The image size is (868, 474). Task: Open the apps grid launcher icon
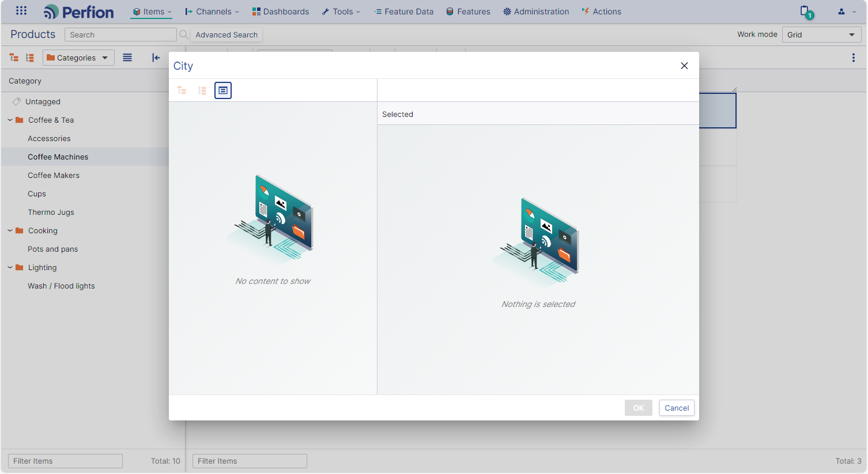point(21,11)
